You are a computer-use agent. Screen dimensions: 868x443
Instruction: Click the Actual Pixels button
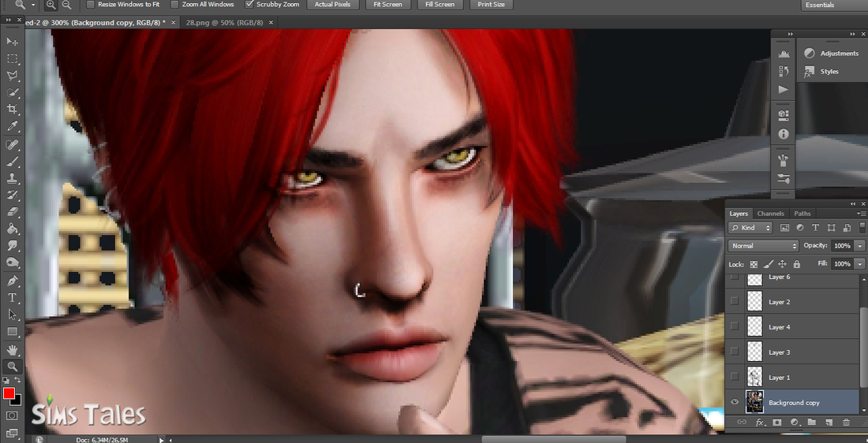coord(331,5)
